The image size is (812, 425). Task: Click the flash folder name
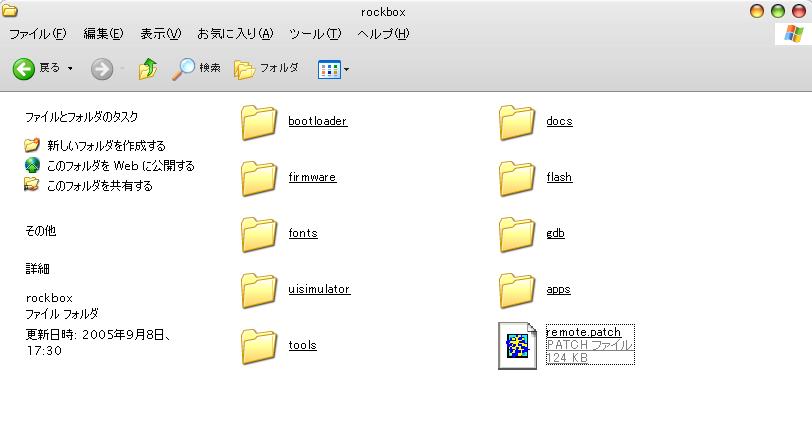point(559,177)
